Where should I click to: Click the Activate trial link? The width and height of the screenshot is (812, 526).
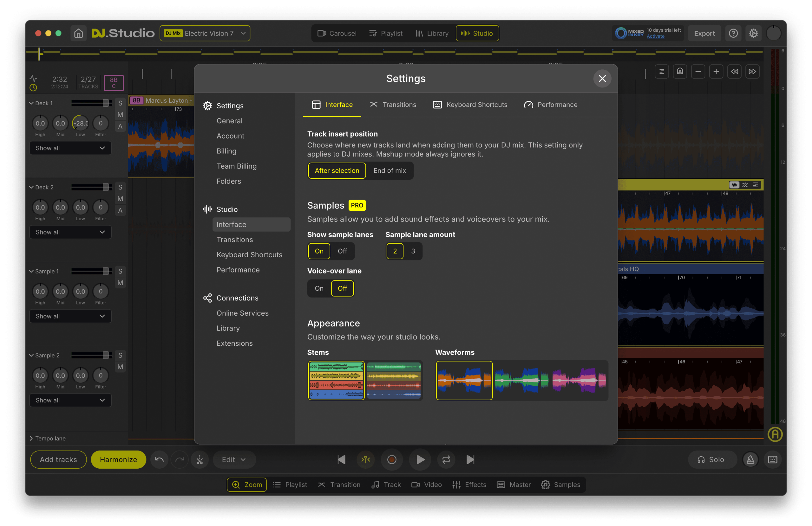point(655,36)
